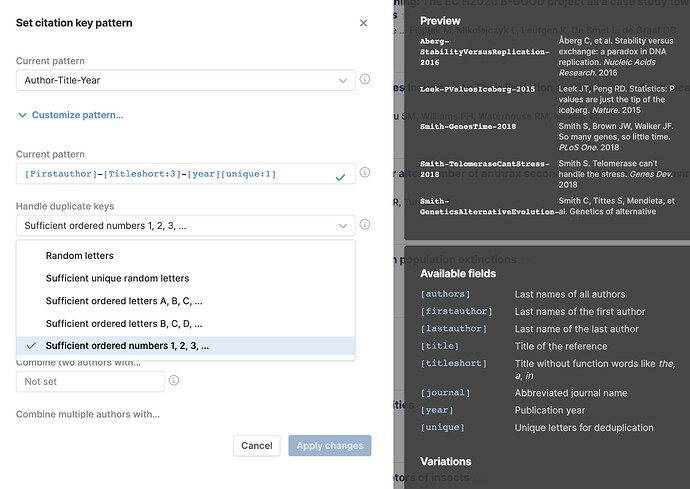Collapse the Customize pattern section

(x=70, y=115)
